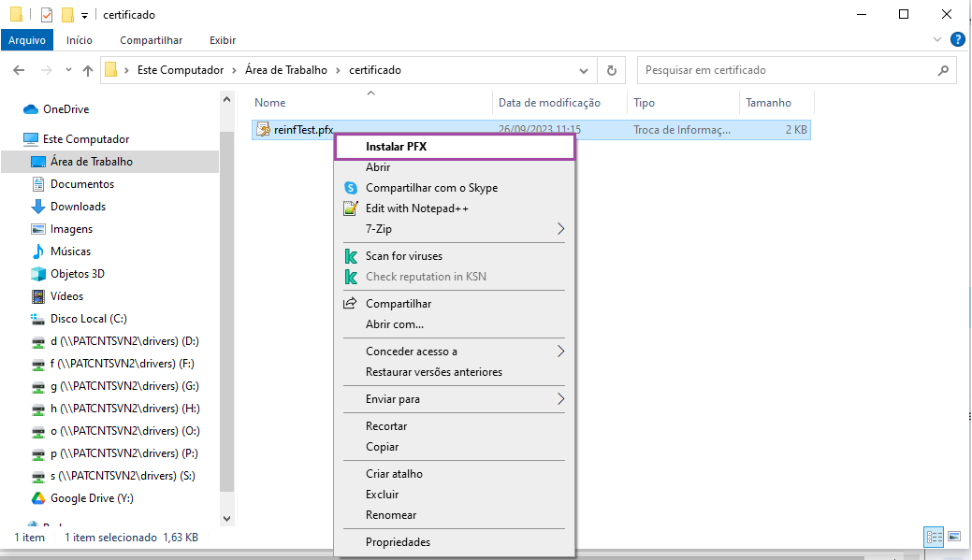This screenshot has width=972, height=560.
Task: Click the Notepad++ icon in context menu
Action: [x=351, y=208]
